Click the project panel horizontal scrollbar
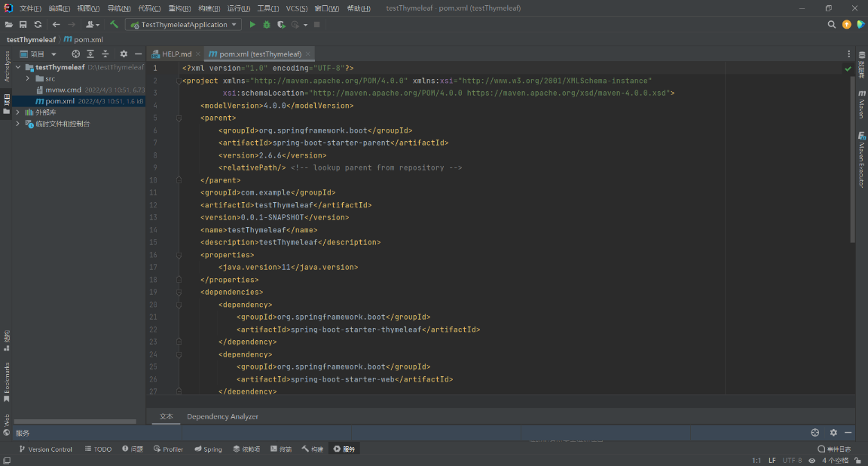868x466 pixels. [x=75, y=421]
